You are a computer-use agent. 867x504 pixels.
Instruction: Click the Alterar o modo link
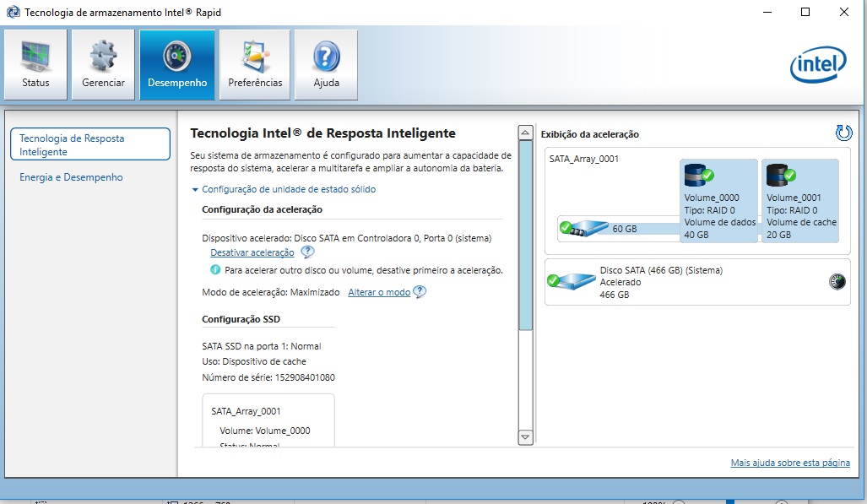(379, 292)
